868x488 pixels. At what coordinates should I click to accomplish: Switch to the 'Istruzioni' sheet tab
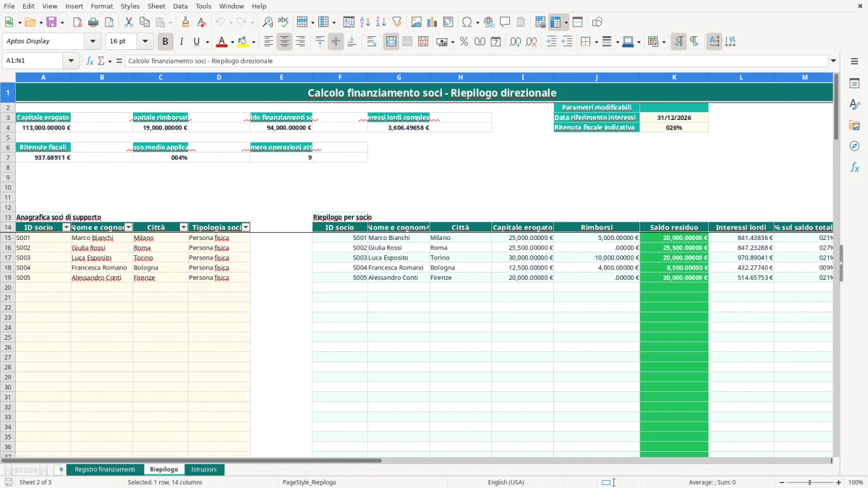[204, 469]
